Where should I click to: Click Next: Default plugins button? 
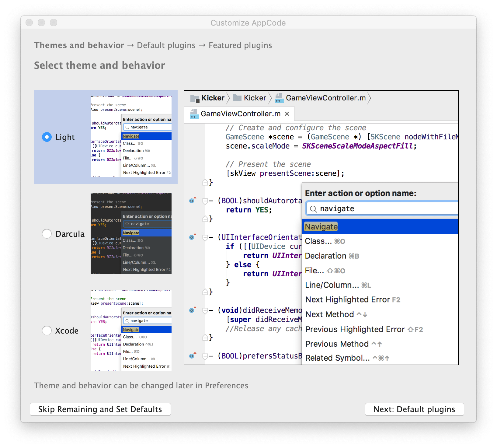(x=414, y=409)
